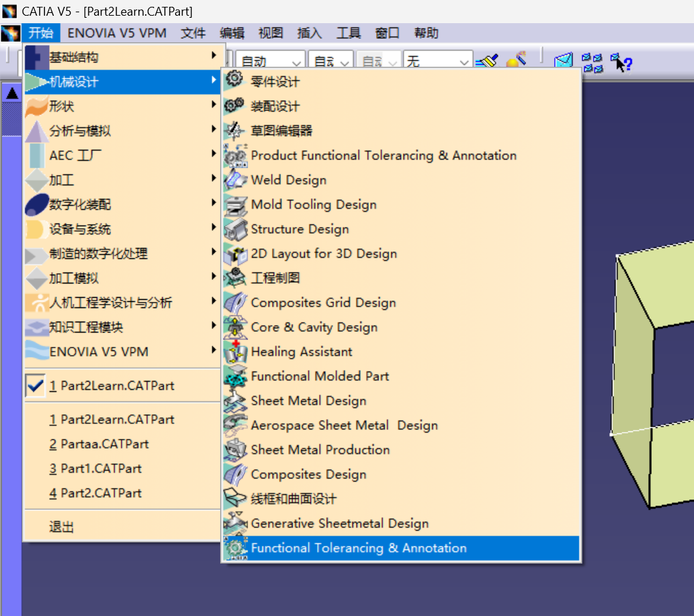Image resolution: width=694 pixels, height=616 pixels.
Task: Click the yellow sphere wizard toolbar icon
Action: (x=516, y=60)
